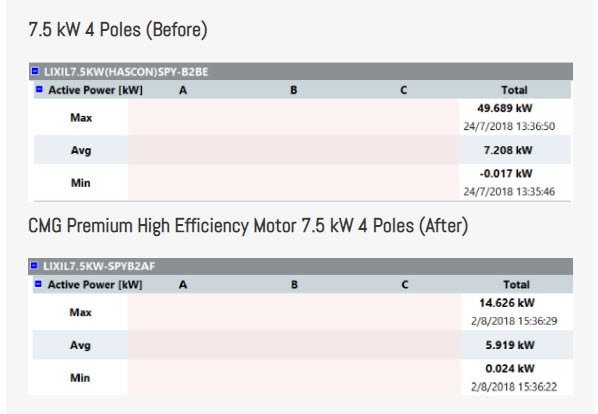The width and height of the screenshot is (598, 414).
Task: Select the LIXIL7.5KW(HASCON)SPY-B2BE header bar
Action: 301,71
